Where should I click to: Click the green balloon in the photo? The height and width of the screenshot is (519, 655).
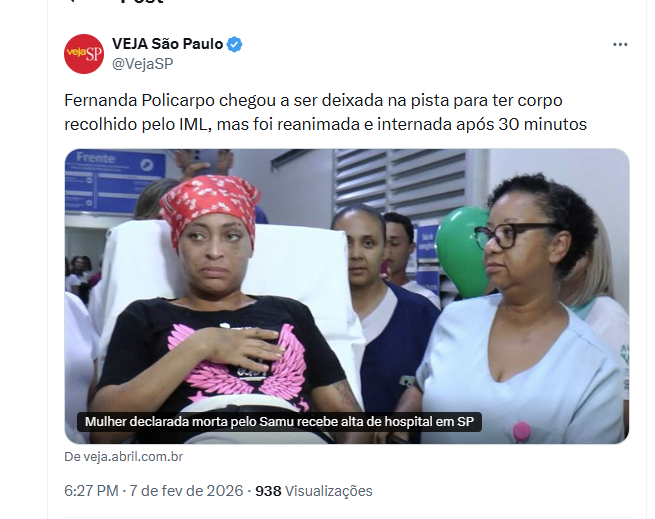[x=462, y=251]
